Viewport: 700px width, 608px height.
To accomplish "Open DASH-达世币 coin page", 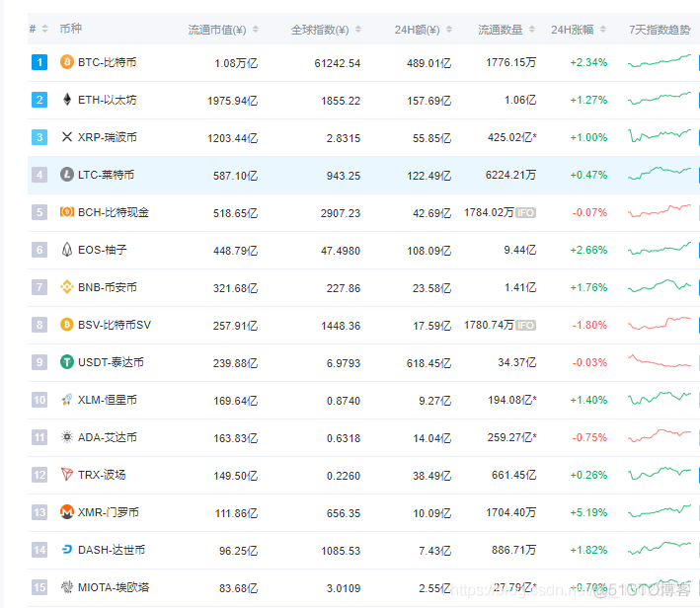I will click(112, 550).
